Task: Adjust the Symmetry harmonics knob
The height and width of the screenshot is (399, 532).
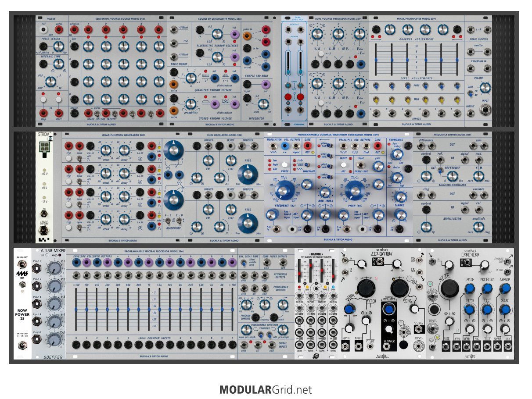Action: tap(396, 154)
